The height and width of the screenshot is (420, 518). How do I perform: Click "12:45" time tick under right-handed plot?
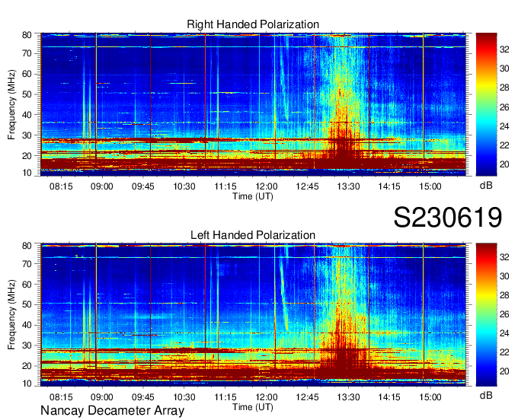pos(307,186)
